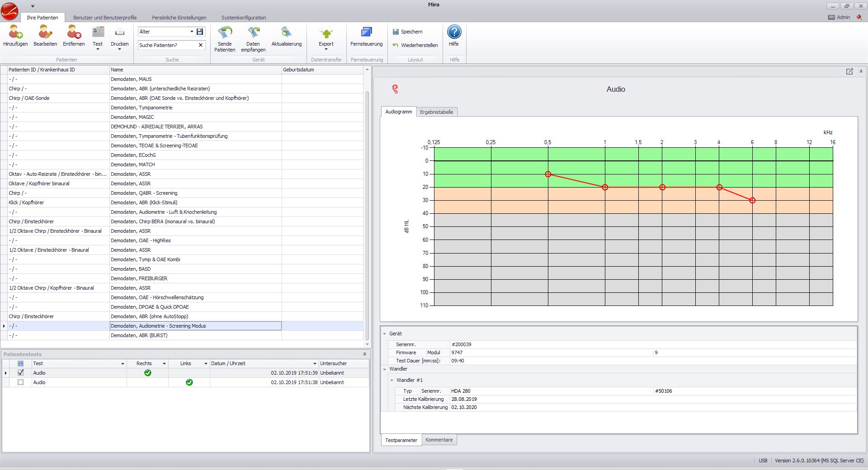Toggle the select-all checkbox in test header
The width and height of the screenshot is (868, 470).
(20, 363)
